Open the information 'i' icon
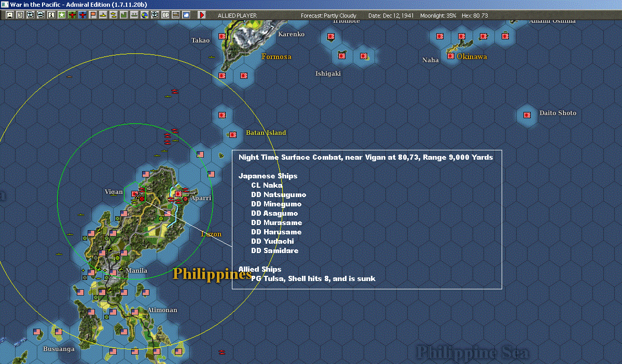The height and width of the screenshot is (364, 622). point(51,15)
